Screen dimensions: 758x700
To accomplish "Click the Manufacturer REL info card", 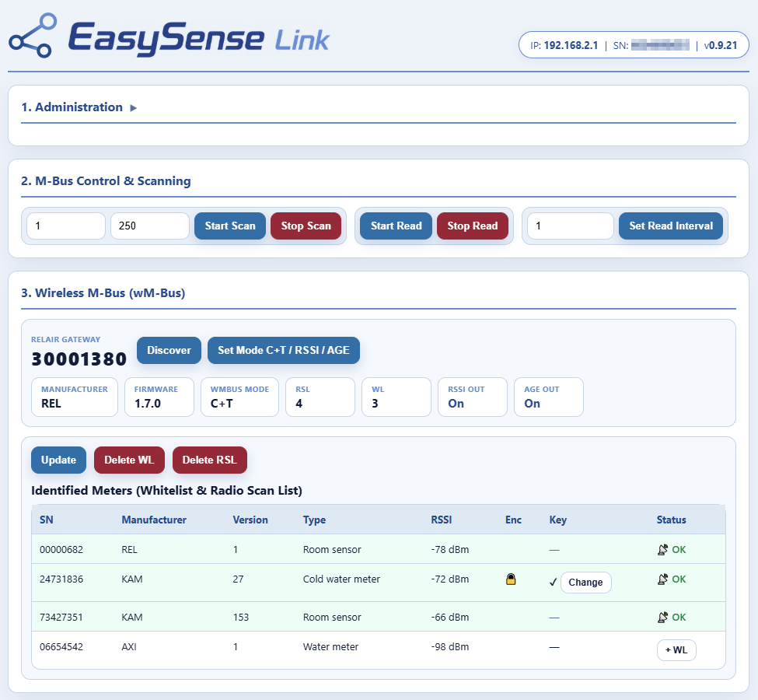I will pyautogui.click(x=75, y=397).
